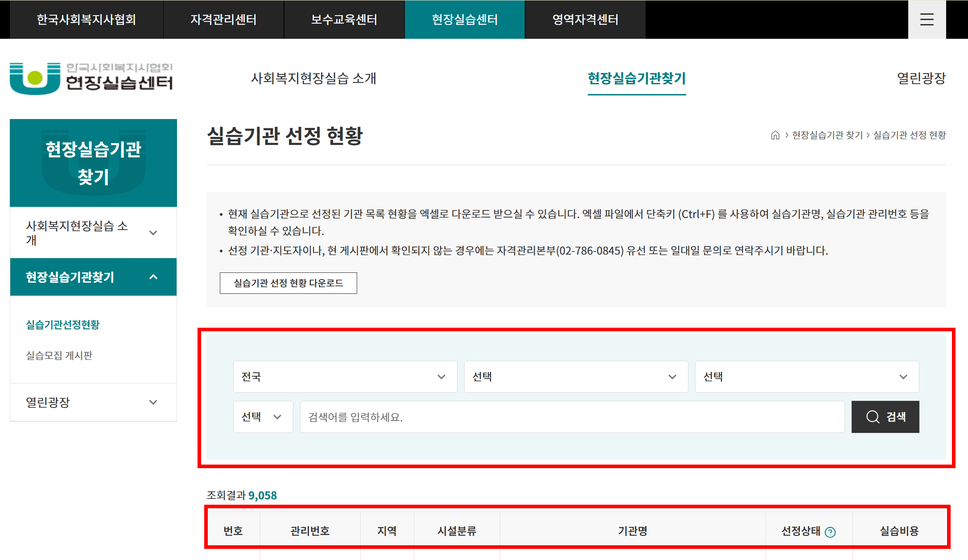
Task: Expand 사회복지현장실습 소개 sidebar section
Action: (153, 233)
